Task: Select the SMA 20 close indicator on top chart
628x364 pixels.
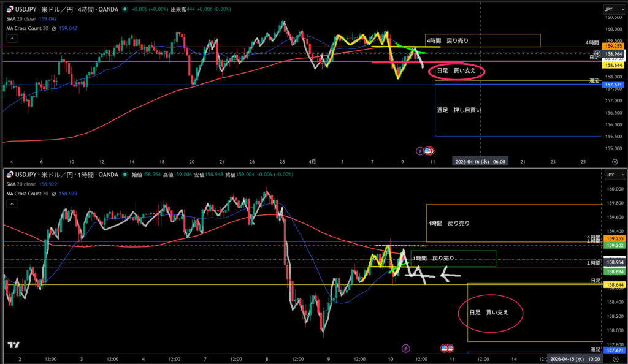Action: pos(23,18)
